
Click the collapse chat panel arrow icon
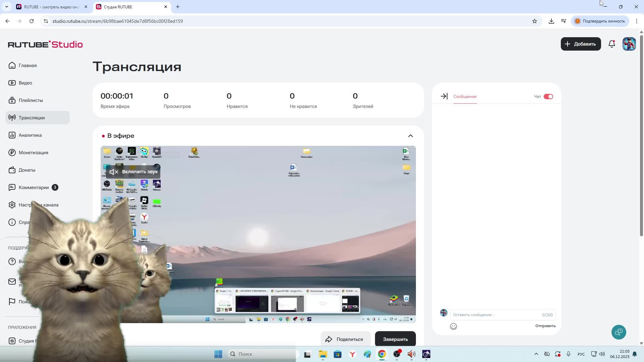444,97
